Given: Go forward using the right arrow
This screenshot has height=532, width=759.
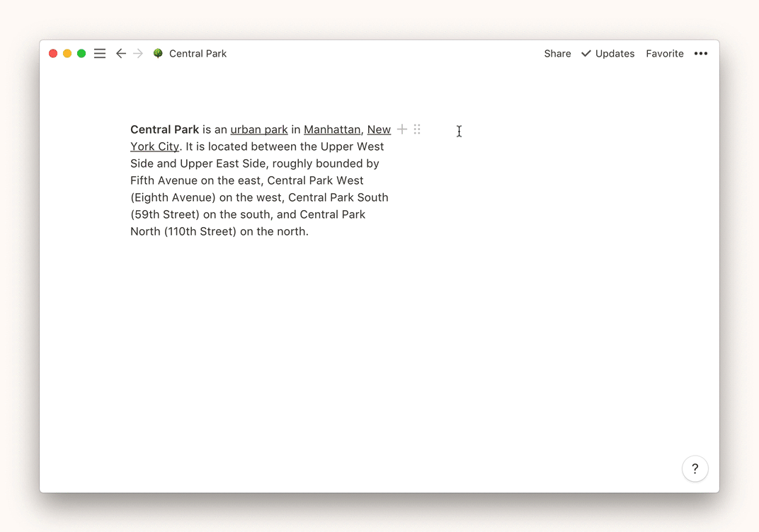Looking at the screenshot, I should 138,54.
